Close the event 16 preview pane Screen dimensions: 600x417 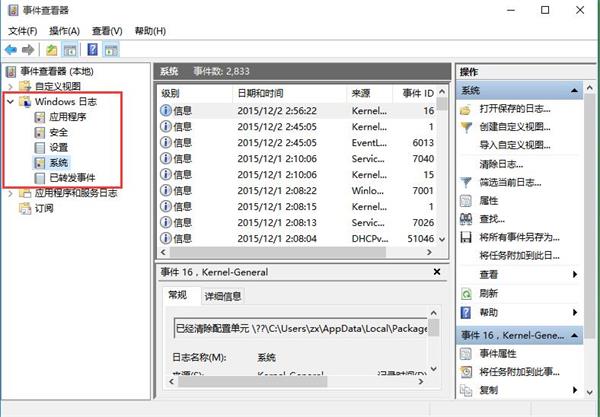[437, 272]
